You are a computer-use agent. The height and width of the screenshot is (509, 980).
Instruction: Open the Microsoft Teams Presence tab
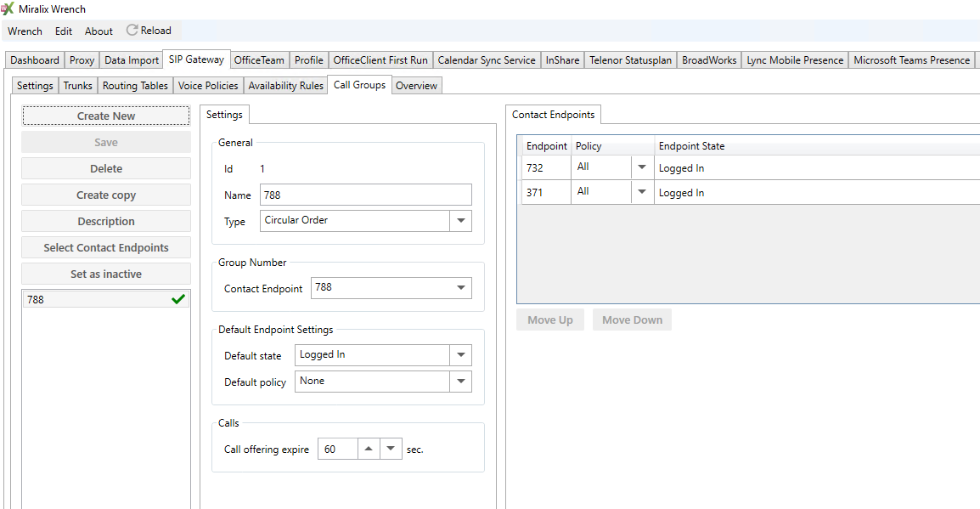911,60
